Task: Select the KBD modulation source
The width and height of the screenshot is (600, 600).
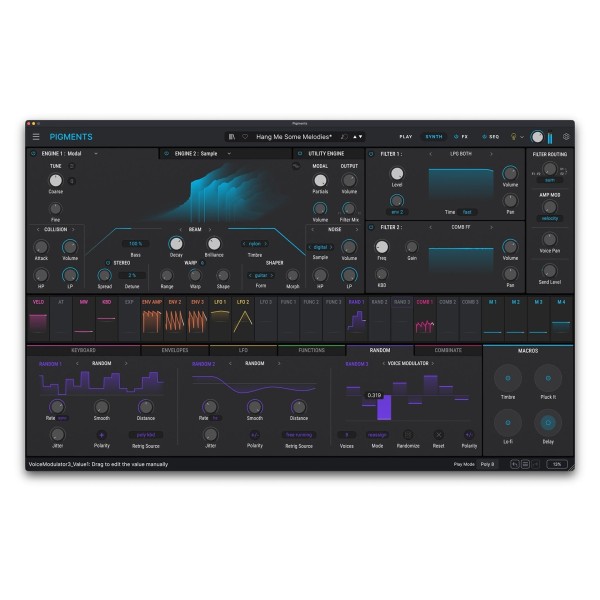Action: (x=106, y=318)
